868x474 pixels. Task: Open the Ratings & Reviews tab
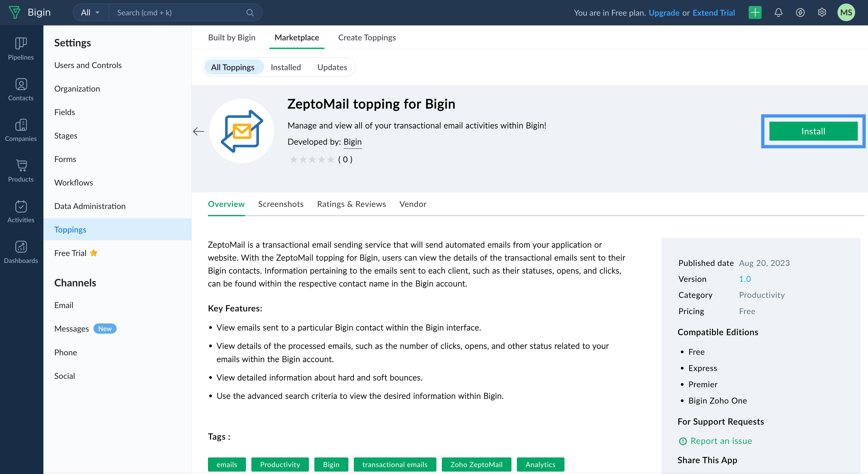(x=351, y=204)
